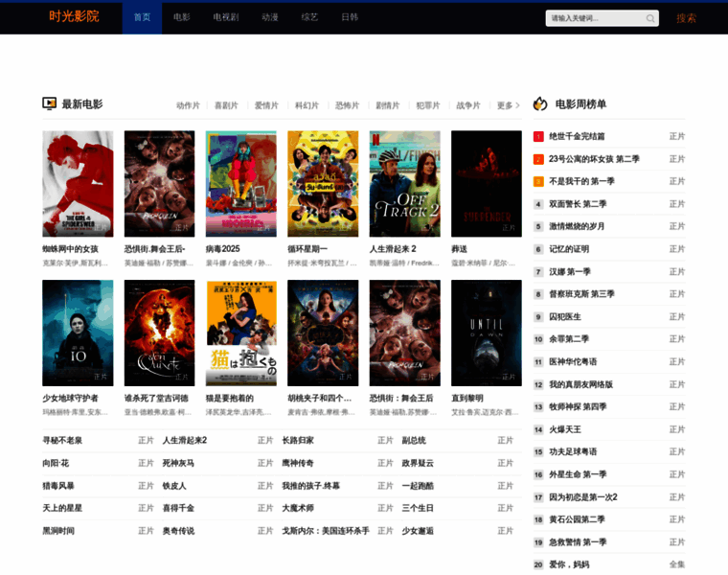The height and width of the screenshot is (575, 728).
Task: Open the 综艺 navigation tab
Action: coord(309,17)
